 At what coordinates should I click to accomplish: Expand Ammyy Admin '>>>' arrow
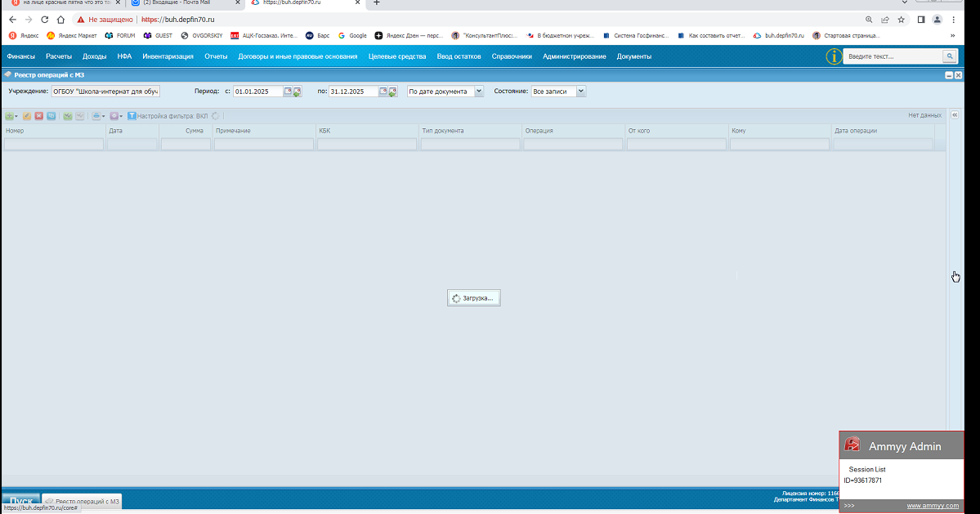pos(848,506)
